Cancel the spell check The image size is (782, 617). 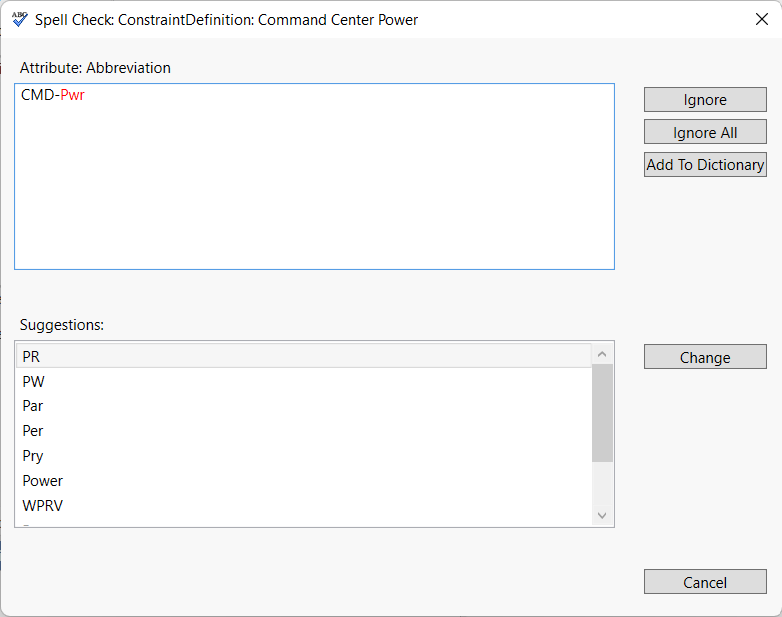pos(705,583)
